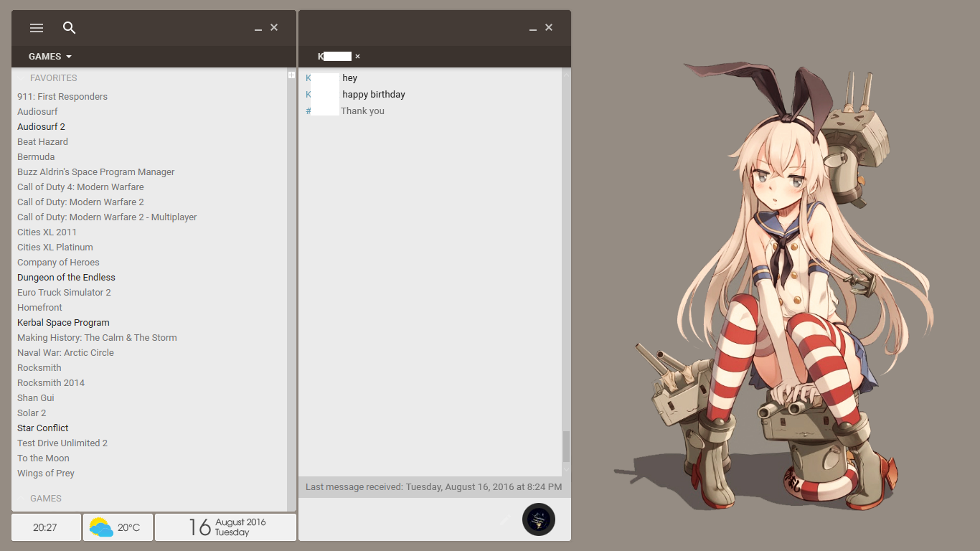Select Call of Duty: Modern Warfare 2 - Multiplayer
This screenshot has width=980, height=551.
[107, 217]
